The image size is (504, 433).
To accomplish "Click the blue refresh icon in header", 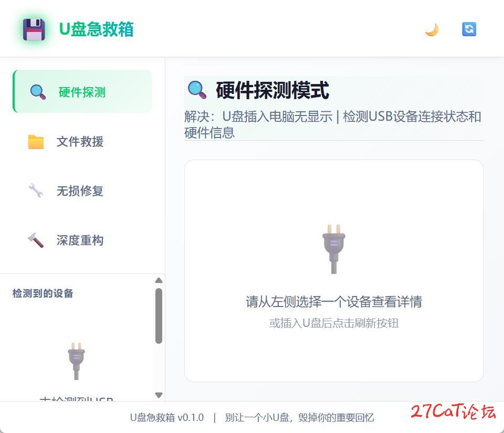I will 469,29.
